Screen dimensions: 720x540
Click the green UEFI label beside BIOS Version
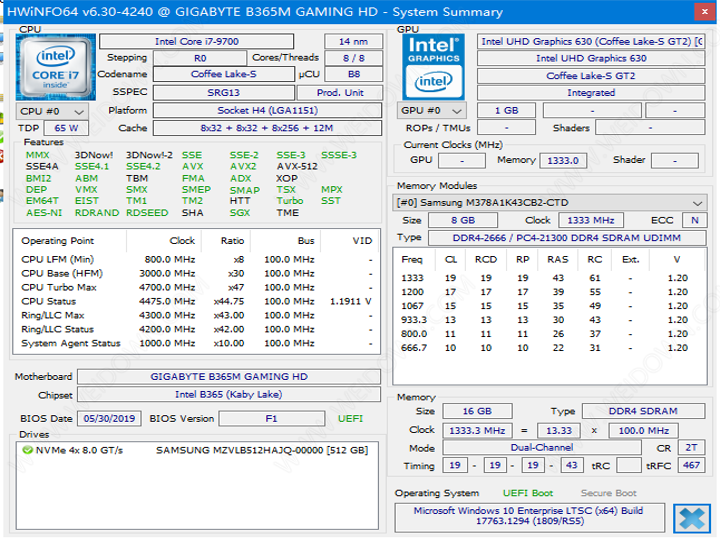click(x=350, y=419)
